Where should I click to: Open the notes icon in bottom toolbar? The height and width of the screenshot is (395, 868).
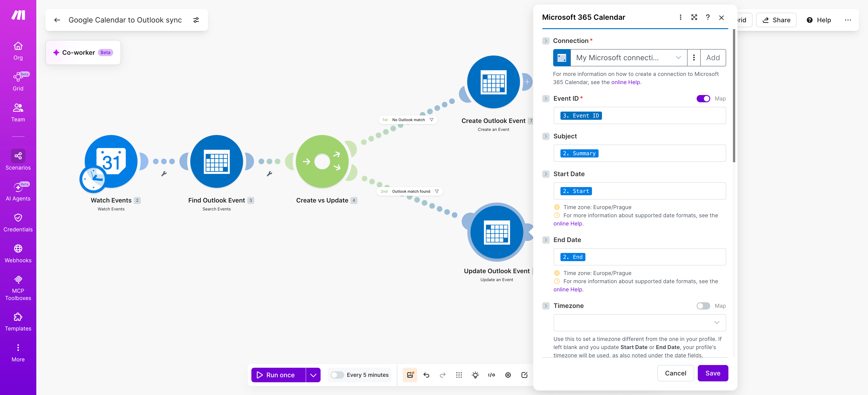(x=524, y=375)
